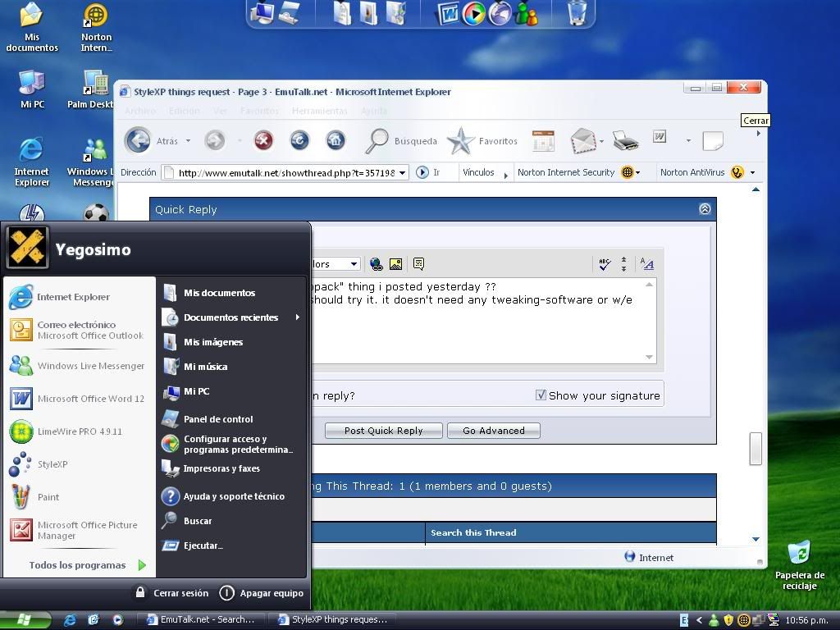Open Microsoft Office Picture Manager

[74, 530]
